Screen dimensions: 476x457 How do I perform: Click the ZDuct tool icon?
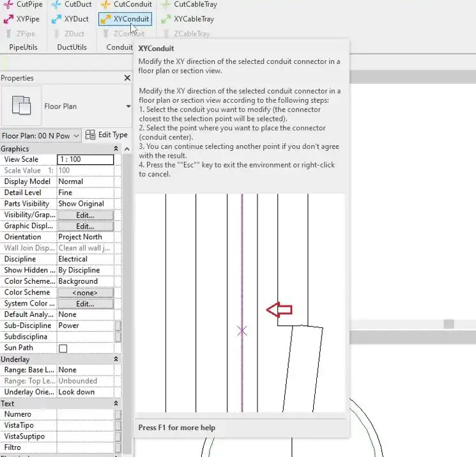pyautogui.click(x=56, y=34)
